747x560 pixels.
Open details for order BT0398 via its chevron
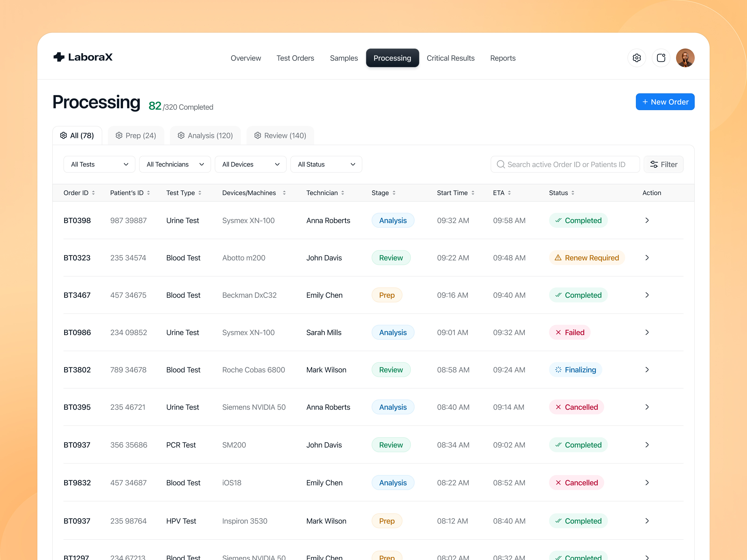click(647, 220)
